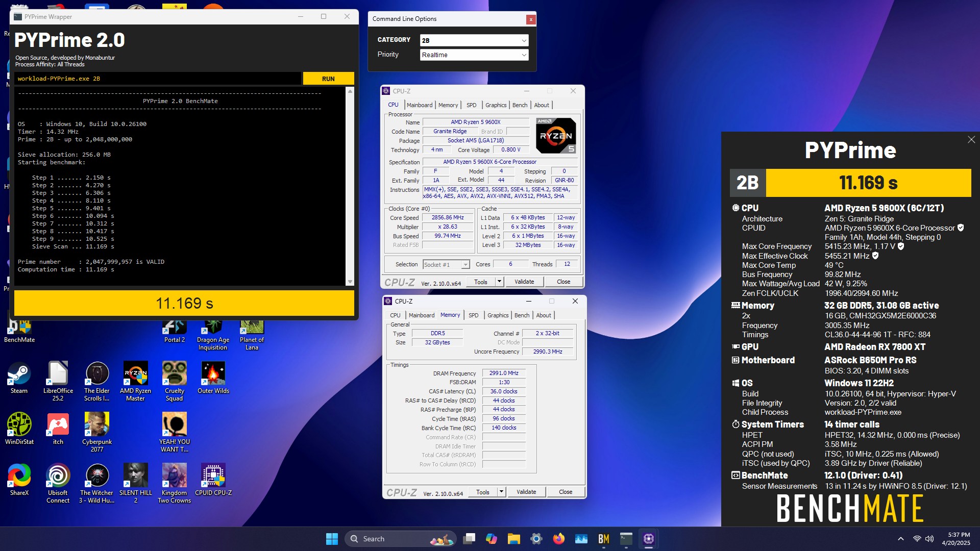The image size is (980, 551).
Task: Launch Steam from the desktop
Action: [19, 378]
